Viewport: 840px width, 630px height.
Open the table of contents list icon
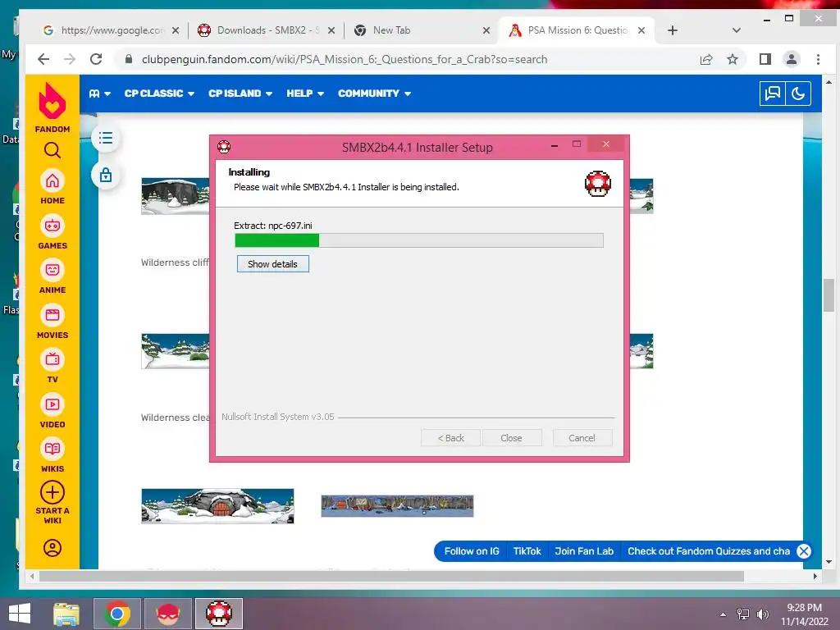click(x=106, y=138)
